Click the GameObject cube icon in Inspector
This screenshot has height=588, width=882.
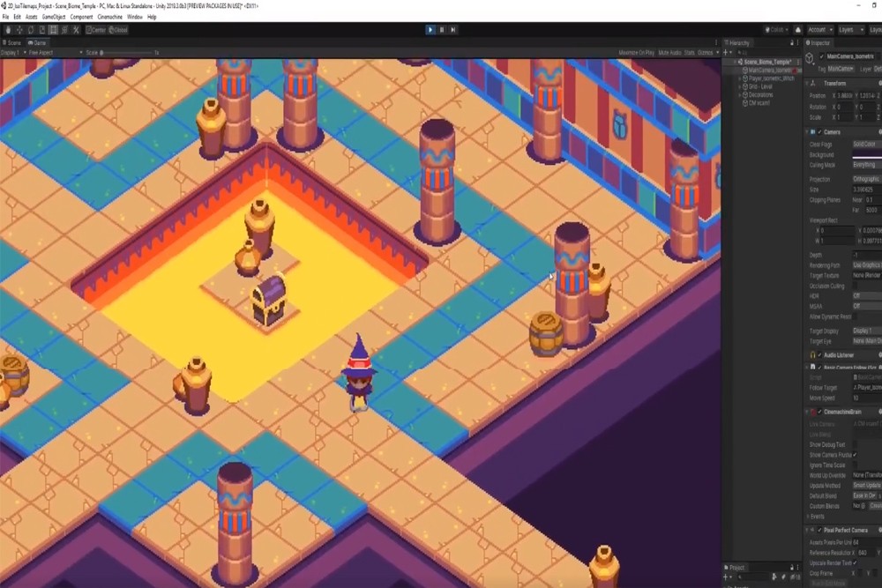coord(810,58)
